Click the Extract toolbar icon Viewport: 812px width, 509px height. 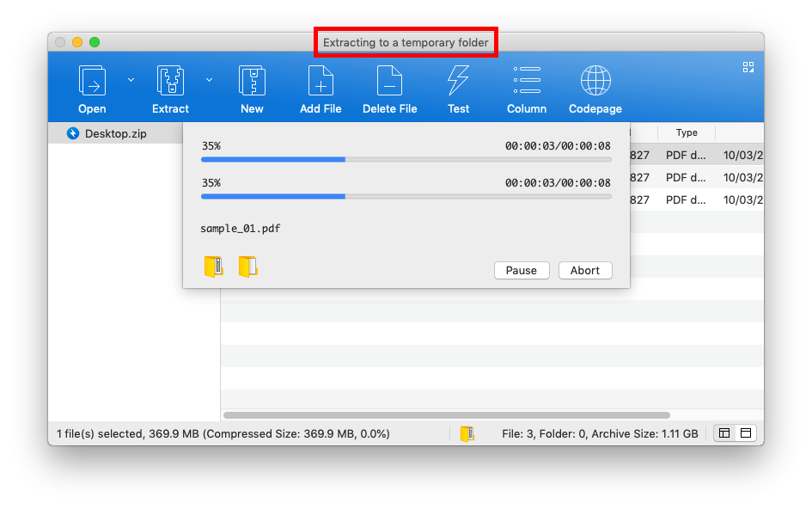(170, 81)
